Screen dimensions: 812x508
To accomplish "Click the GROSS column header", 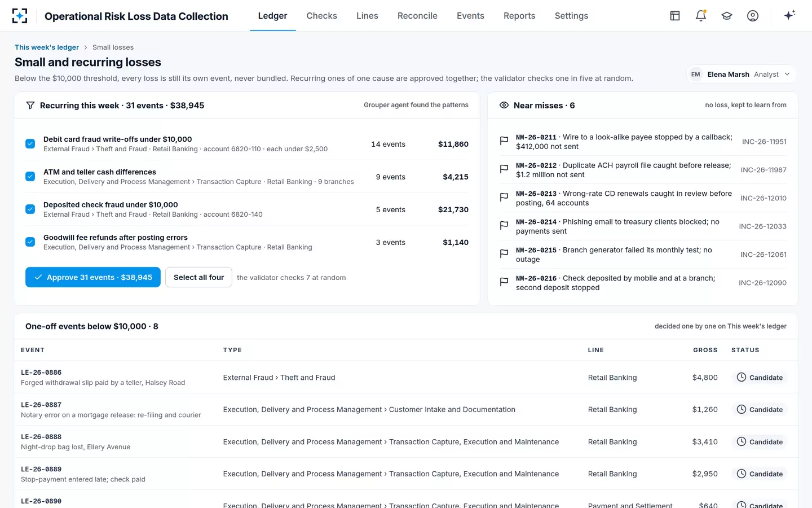I will pyautogui.click(x=705, y=350).
